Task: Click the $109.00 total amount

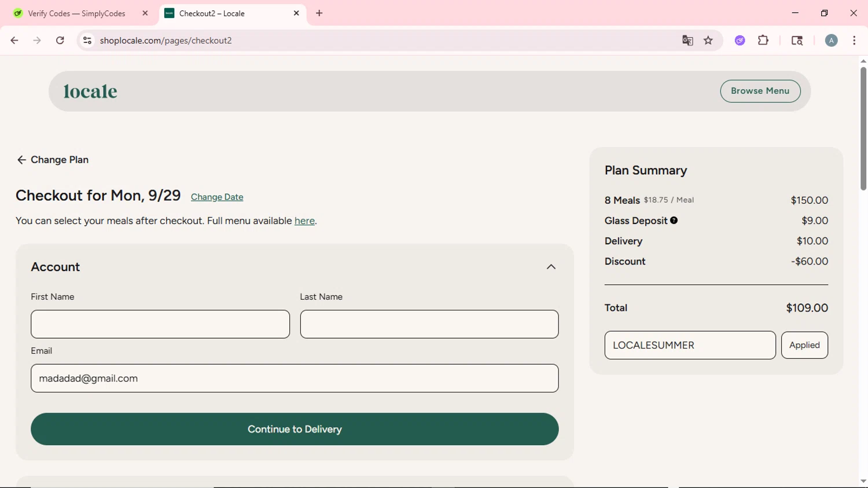Action: pos(807,308)
